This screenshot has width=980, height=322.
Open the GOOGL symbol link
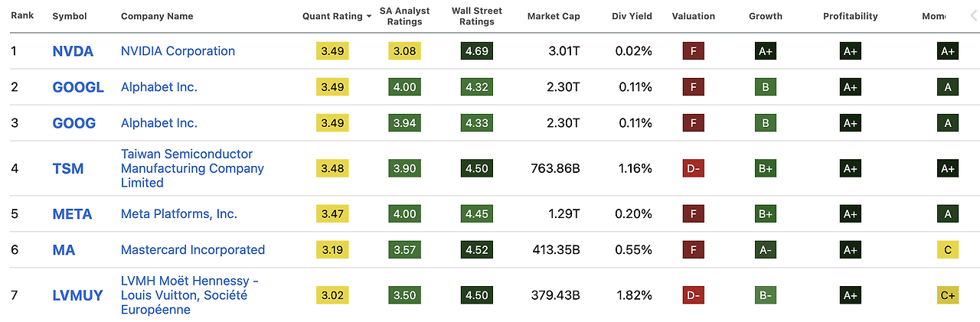[78, 87]
